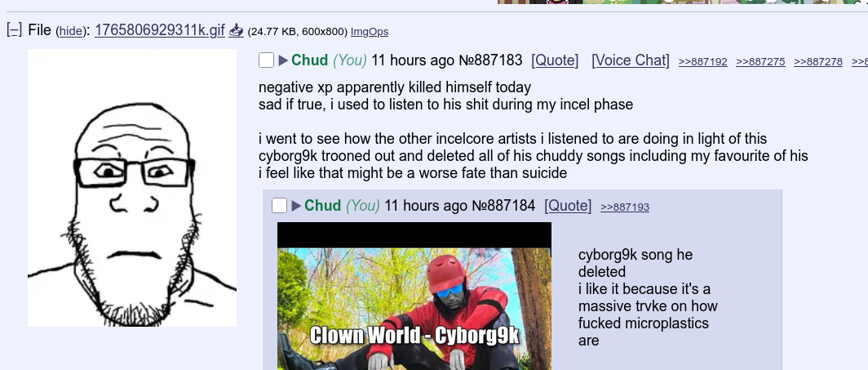This screenshot has height=370, width=868.
Task: Quote reply 887184
Action: pos(568,206)
